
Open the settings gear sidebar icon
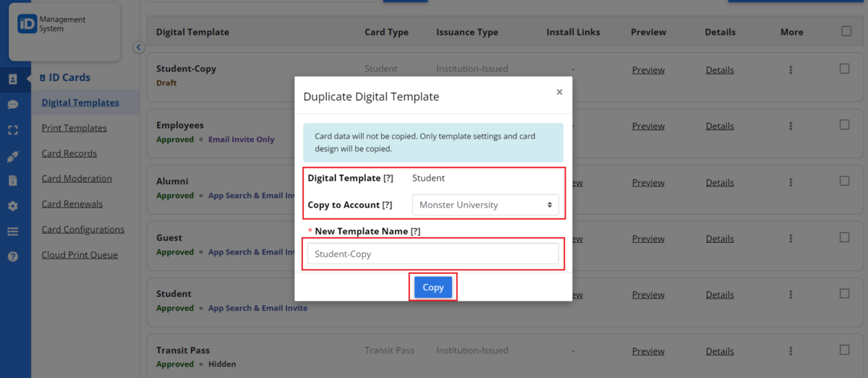13,206
